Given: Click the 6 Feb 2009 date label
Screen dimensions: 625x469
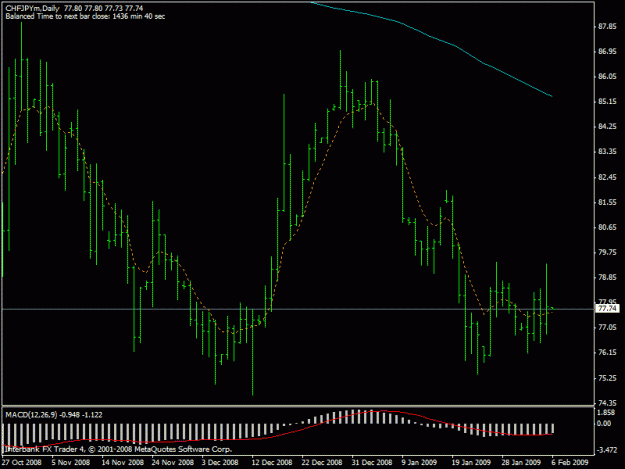Looking at the screenshot, I should 570,463.
